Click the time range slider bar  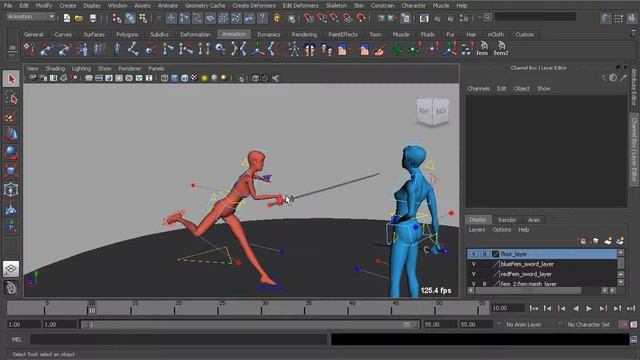pos(250,324)
